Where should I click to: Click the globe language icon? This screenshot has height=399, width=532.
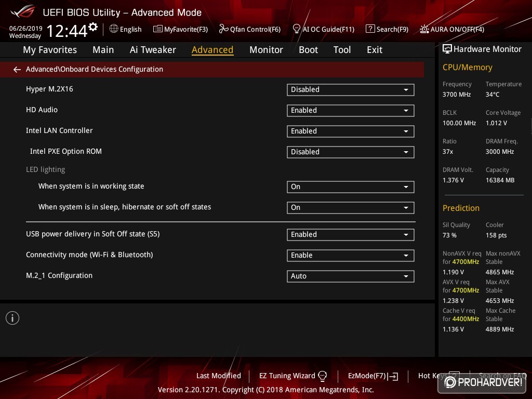coord(114,29)
